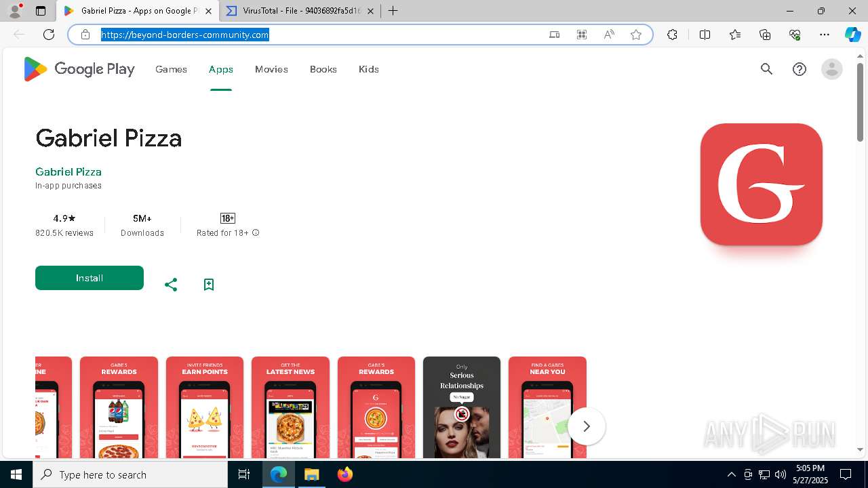The width and height of the screenshot is (868, 488).
Task: Add Gabriel Pizza to wishlist
Action: click(209, 285)
